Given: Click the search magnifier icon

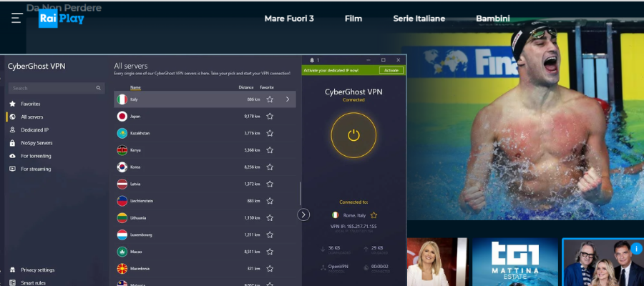Looking at the screenshot, I should click(x=99, y=88).
